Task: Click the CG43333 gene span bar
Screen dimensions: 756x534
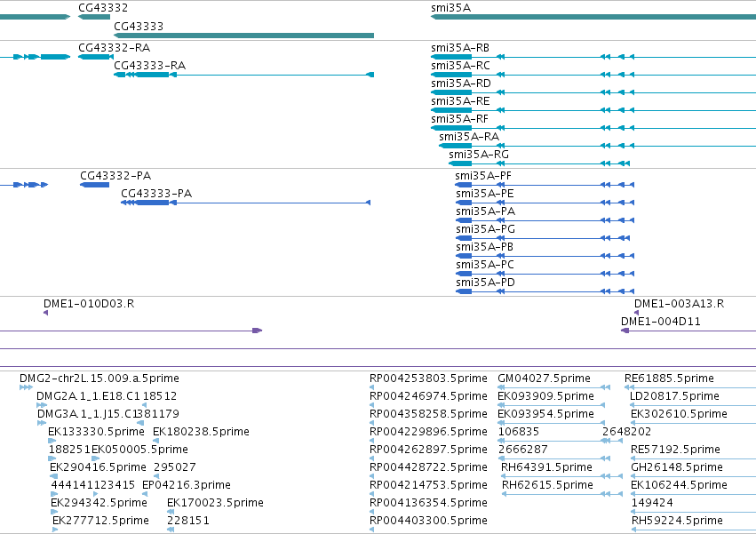Action: (x=244, y=36)
